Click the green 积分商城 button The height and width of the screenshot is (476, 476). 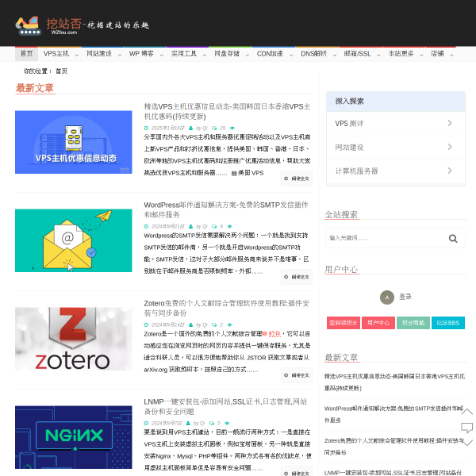[413, 323]
